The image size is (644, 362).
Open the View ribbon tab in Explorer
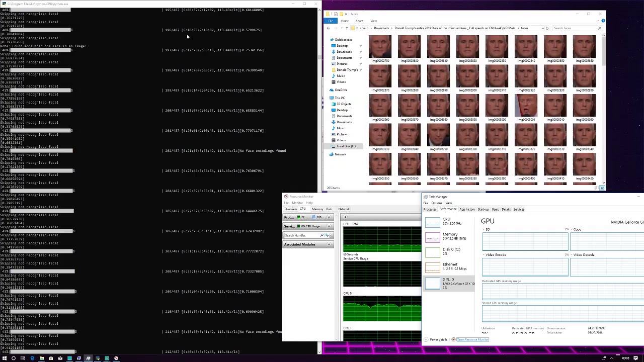click(373, 21)
